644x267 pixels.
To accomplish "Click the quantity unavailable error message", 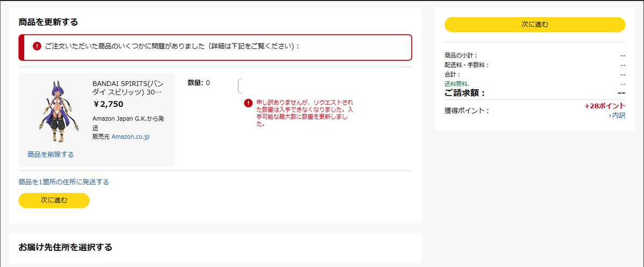I will click(305, 113).
